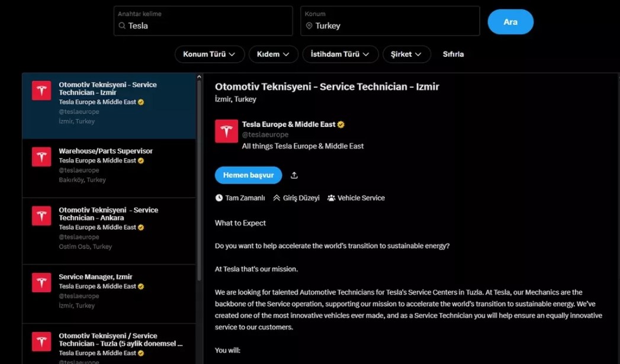The height and width of the screenshot is (364, 620).
Task: Click the Tesla logo on the Izmir Service Technician listing
Action: [41, 91]
